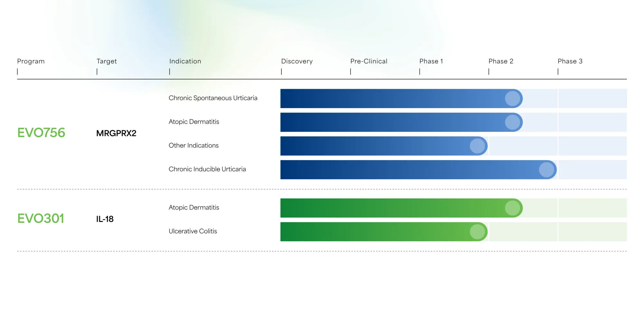The image size is (644, 312).
Task: Click Chronic Spontaneous Urticaria progress bar end circle
Action: pyautogui.click(x=512, y=98)
